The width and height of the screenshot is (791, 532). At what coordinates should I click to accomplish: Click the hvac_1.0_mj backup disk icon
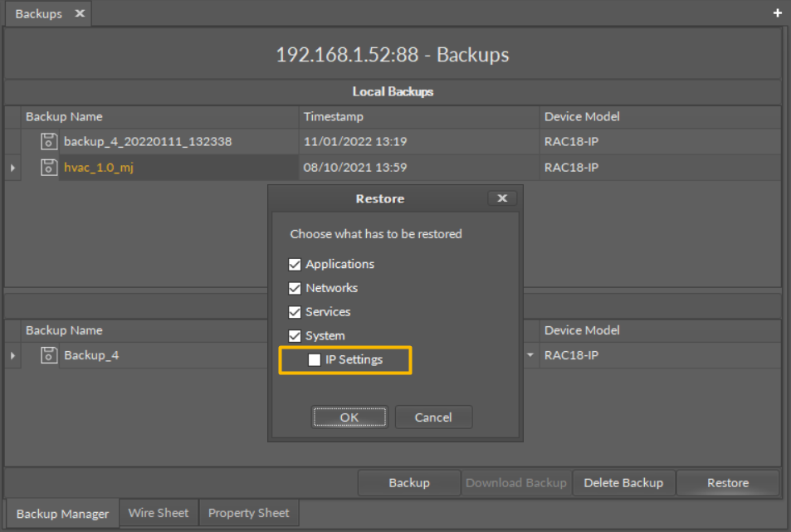(x=49, y=168)
